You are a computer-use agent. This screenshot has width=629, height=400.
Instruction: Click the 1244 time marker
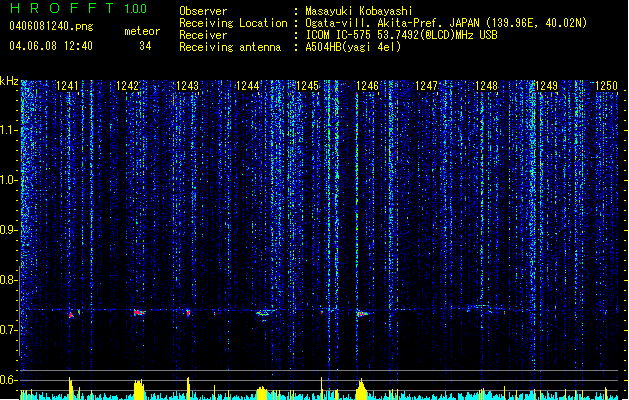point(248,86)
